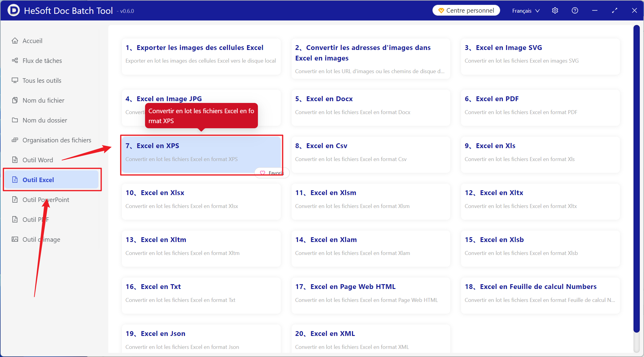Open Excel en Docx tool
This screenshot has height=357, width=644.
point(370,107)
